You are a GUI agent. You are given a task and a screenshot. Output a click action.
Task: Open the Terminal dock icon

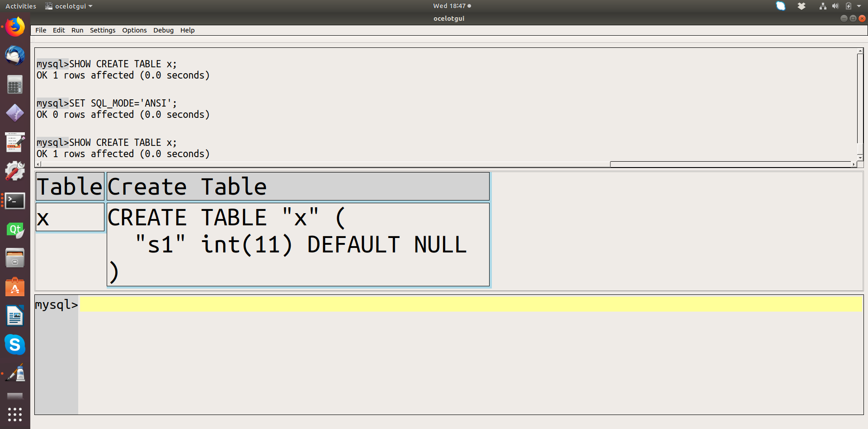tap(15, 201)
